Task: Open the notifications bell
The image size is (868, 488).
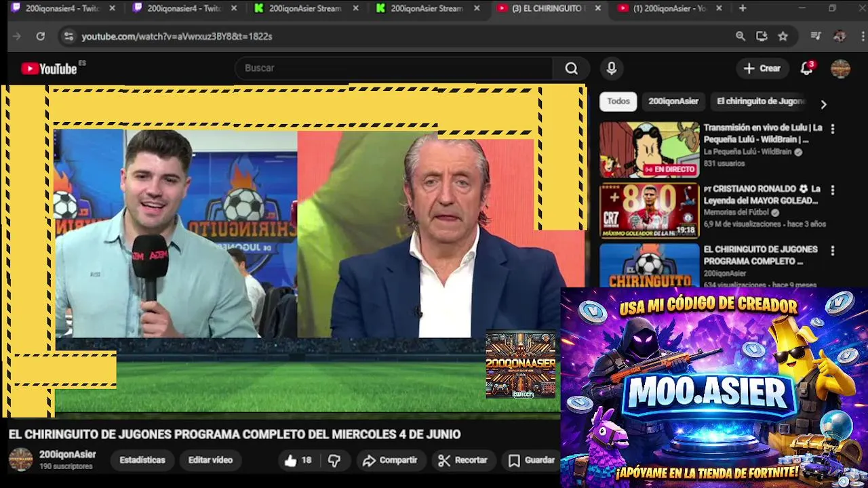Action: tap(806, 68)
